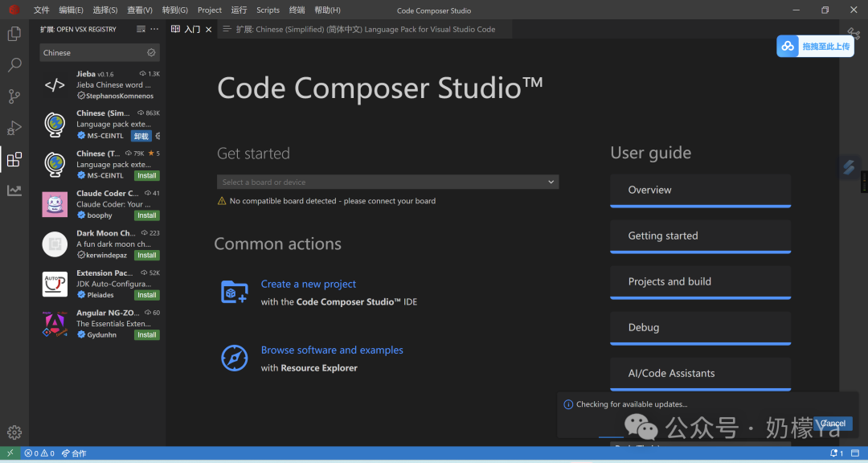This screenshot has height=463, width=868.
Task: Open the 运行 menu
Action: [x=240, y=10]
